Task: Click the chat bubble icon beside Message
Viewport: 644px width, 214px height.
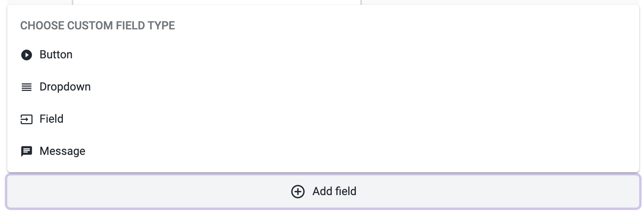Action: coord(27,151)
